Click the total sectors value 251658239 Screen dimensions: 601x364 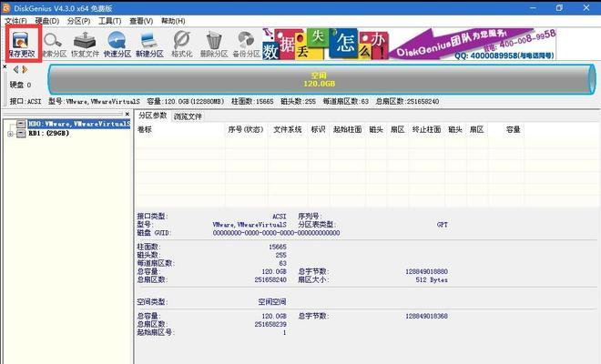pyautogui.click(x=270, y=324)
